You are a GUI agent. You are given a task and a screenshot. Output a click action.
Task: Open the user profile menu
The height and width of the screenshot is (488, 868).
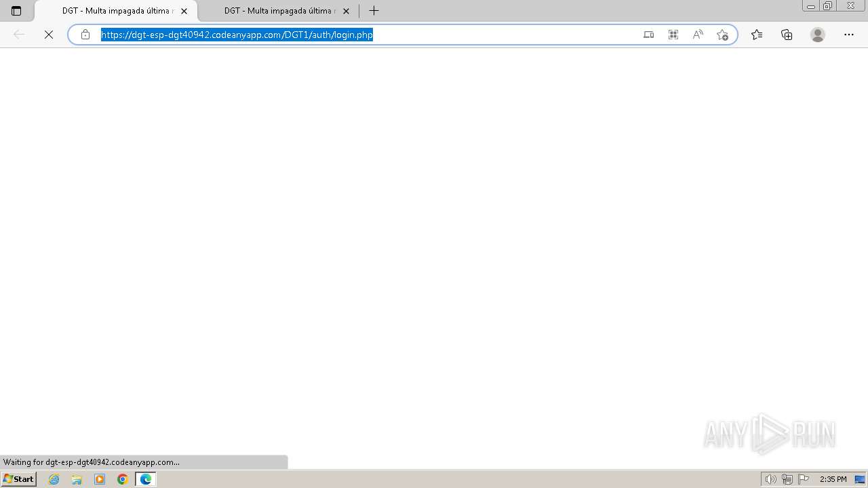[x=818, y=35]
